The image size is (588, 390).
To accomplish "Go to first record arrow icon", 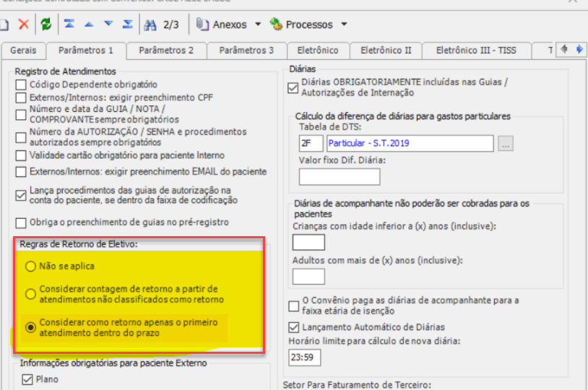I will 69,24.
